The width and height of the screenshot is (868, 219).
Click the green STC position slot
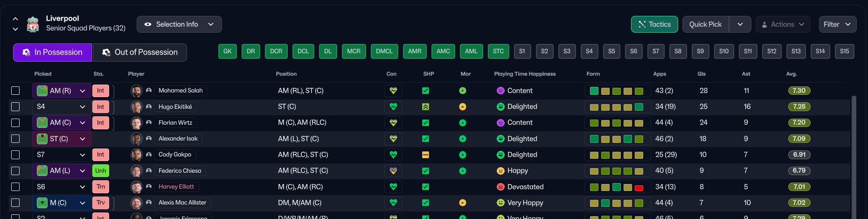498,51
